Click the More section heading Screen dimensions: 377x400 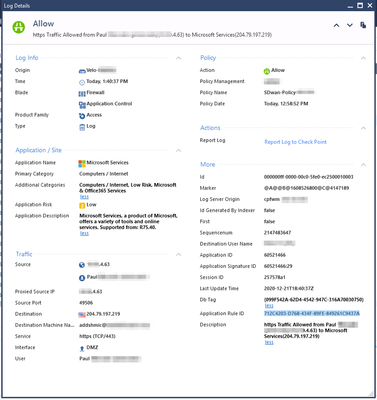207,164
